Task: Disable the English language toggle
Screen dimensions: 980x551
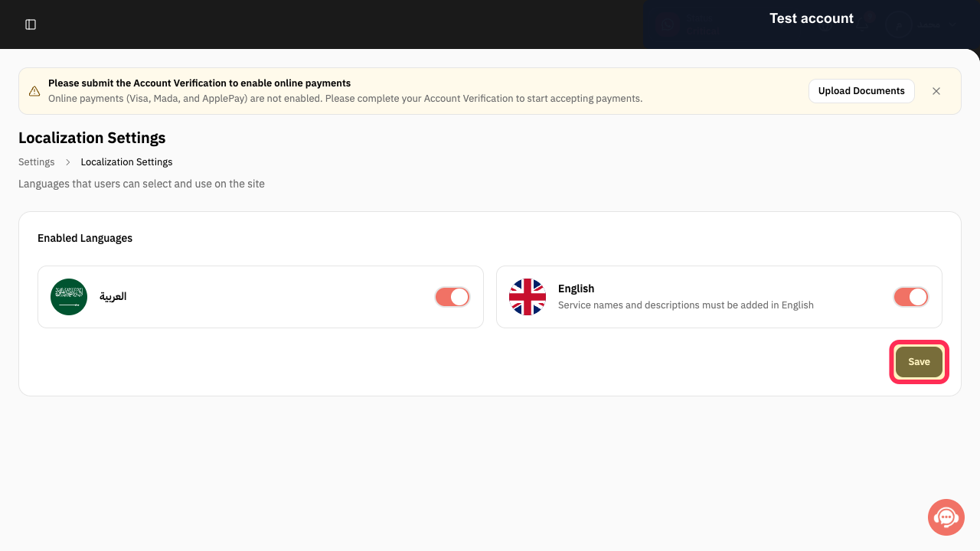Action: point(910,297)
